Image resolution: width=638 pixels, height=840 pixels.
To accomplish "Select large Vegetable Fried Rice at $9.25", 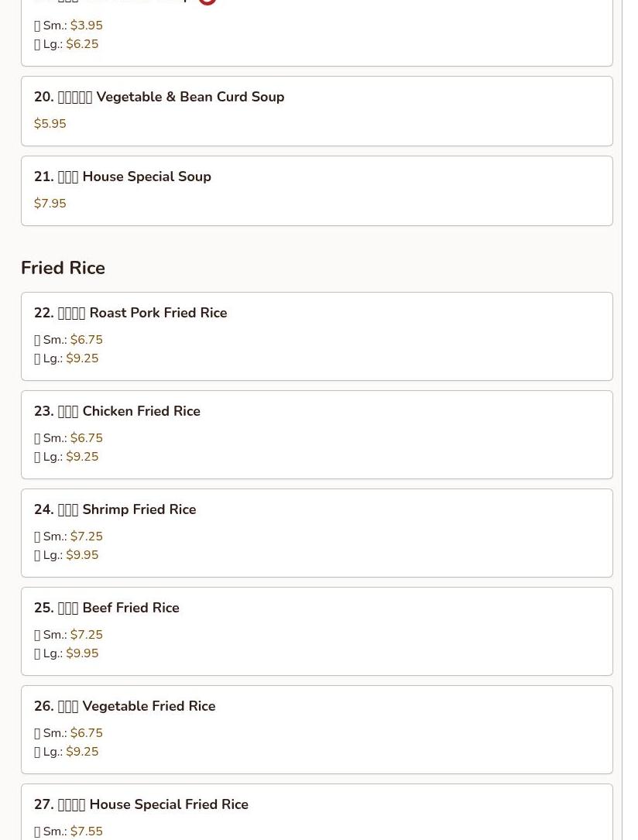I will click(x=67, y=752).
